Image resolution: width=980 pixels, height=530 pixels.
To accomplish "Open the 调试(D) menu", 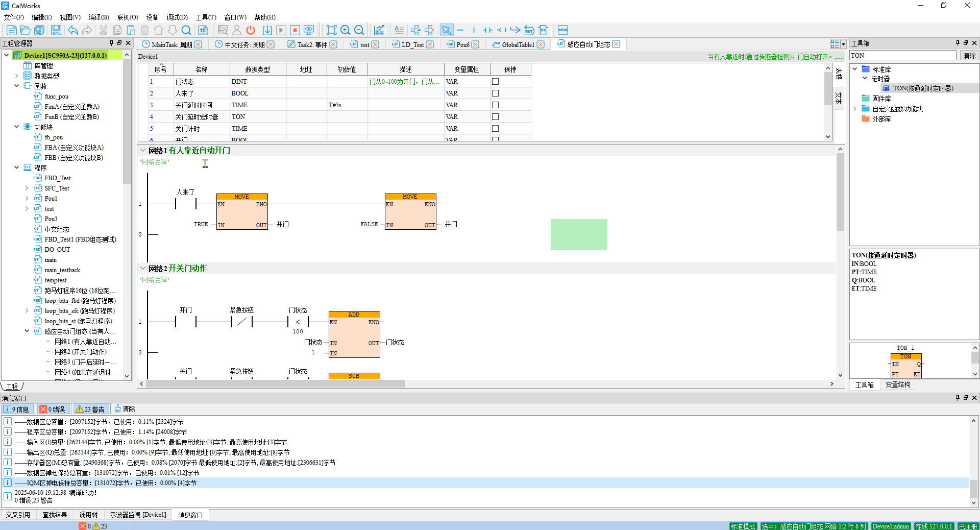I will coord(177,17).
